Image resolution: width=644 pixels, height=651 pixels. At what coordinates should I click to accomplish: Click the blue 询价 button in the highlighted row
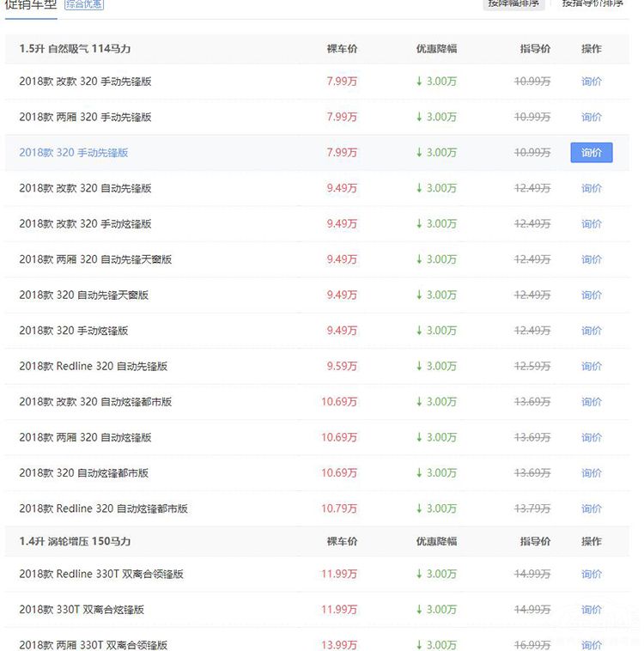click(592, 152)
